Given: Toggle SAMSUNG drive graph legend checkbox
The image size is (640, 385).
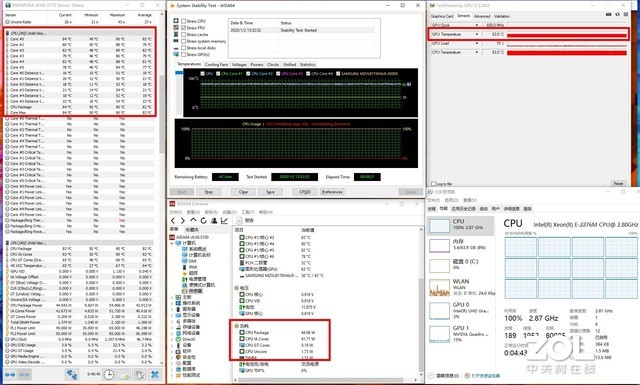Looking at the screenshot, I should coord(338,73).
